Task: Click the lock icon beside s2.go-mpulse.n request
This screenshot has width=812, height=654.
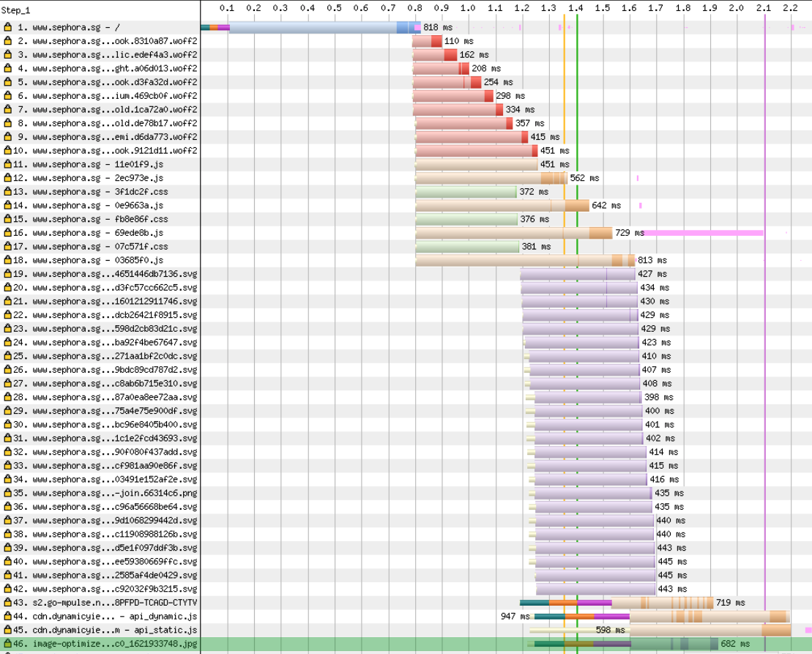Action: (x=8, y=603)
